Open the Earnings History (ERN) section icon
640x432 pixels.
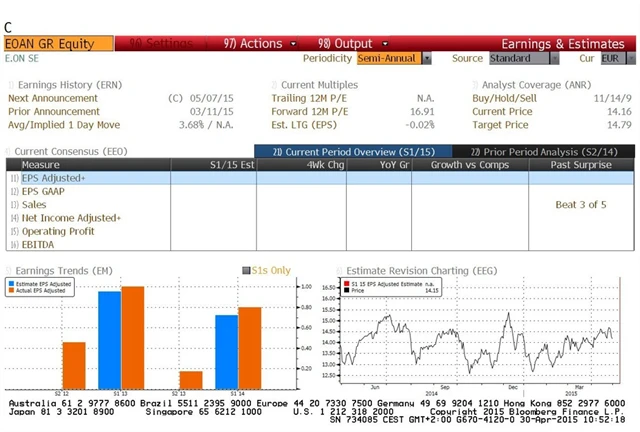pos(11,85)
